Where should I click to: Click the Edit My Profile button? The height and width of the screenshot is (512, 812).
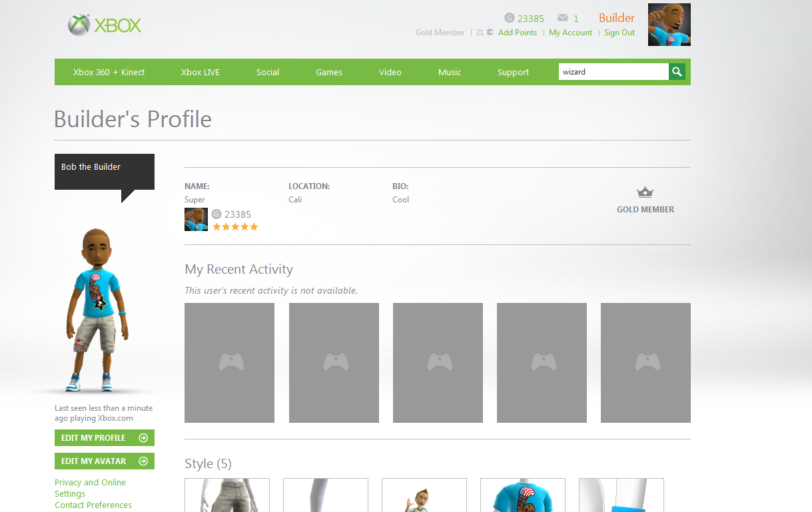pos(105,438)
